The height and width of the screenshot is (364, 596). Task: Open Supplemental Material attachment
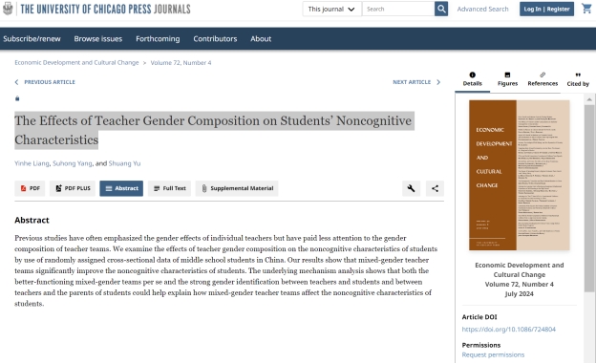coord(237,188)
